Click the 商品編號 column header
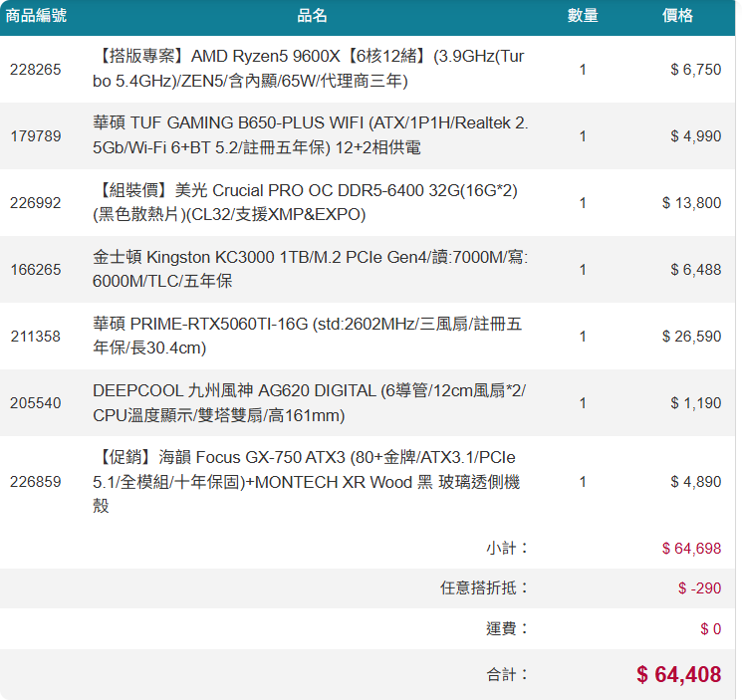 36,16
